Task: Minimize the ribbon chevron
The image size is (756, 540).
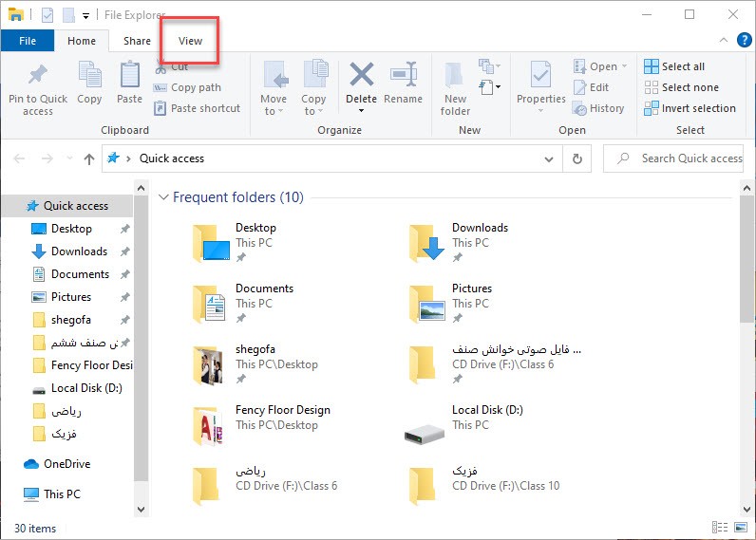Action: [723, 41]
